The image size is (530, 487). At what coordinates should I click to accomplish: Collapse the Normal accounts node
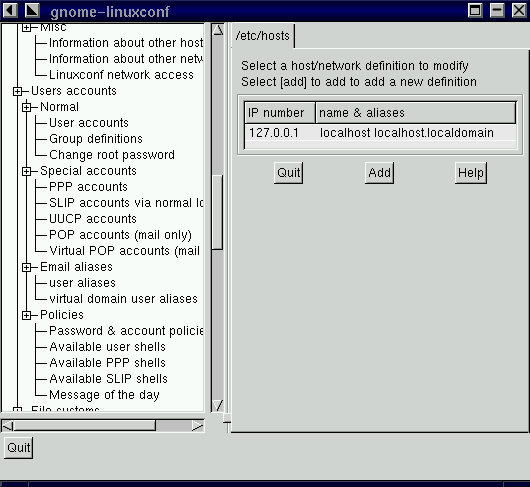click(26, 107)
